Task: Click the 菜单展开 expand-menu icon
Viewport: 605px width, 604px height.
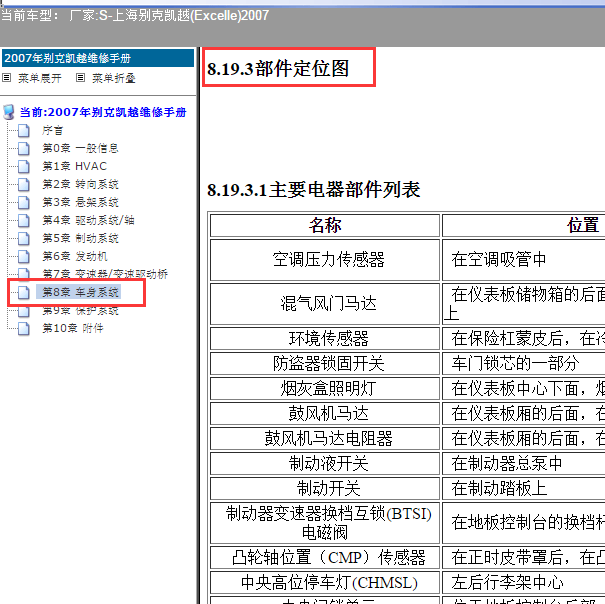Action: pyautogui.click(x=7, y=78)
